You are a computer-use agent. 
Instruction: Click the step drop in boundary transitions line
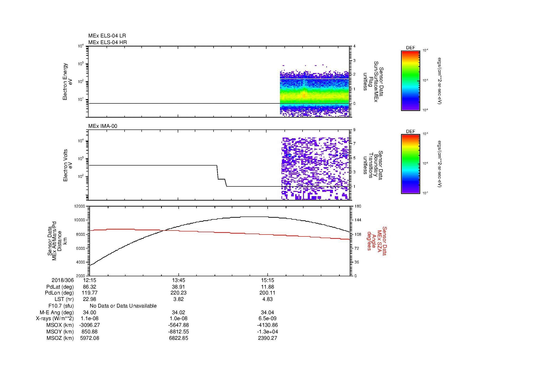[x=222, y=176]
